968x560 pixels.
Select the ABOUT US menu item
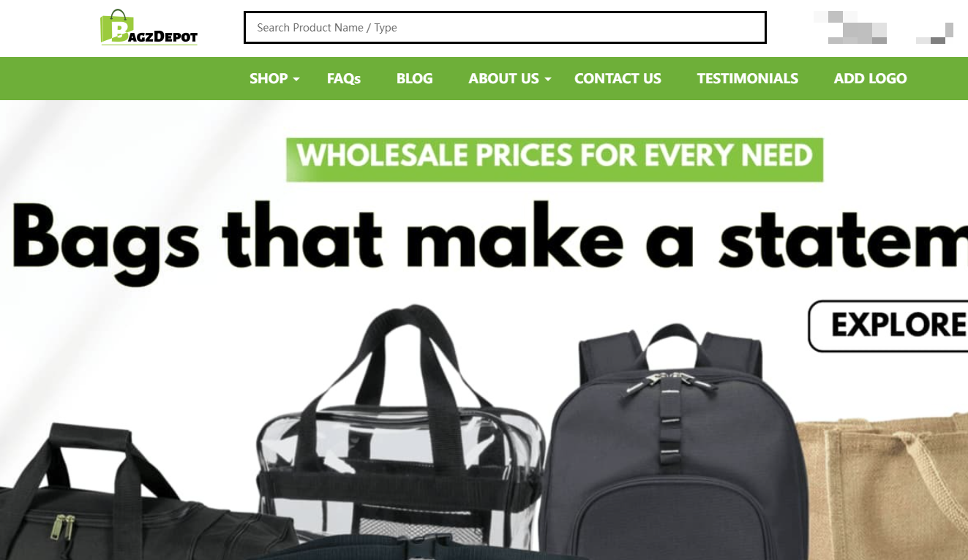pyautogui.click(x=504, y=78)
